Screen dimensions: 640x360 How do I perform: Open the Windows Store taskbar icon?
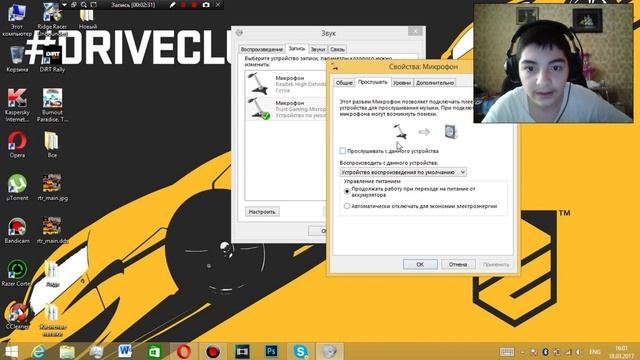click(x=154, y=351)
